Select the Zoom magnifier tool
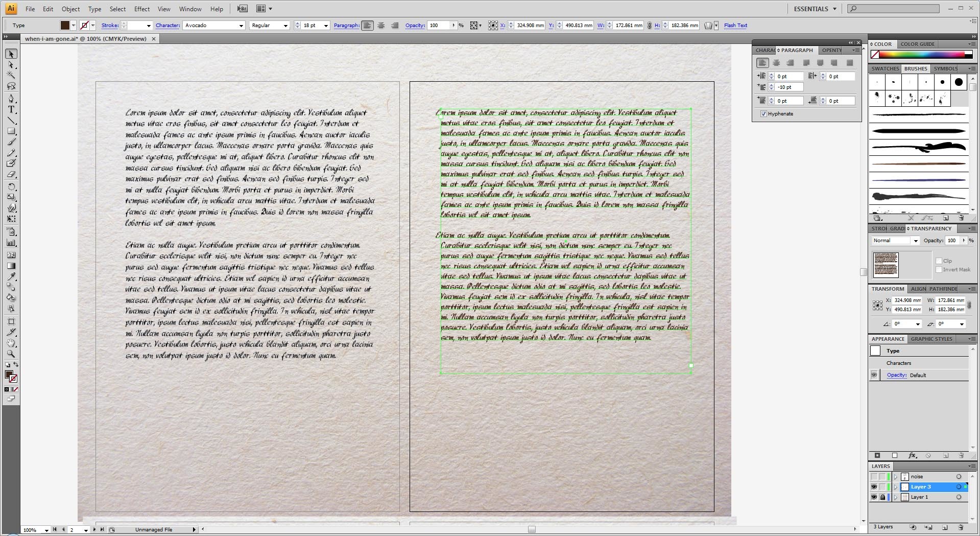The width and height of the screenshot is (980, 536). coord(11,354)
